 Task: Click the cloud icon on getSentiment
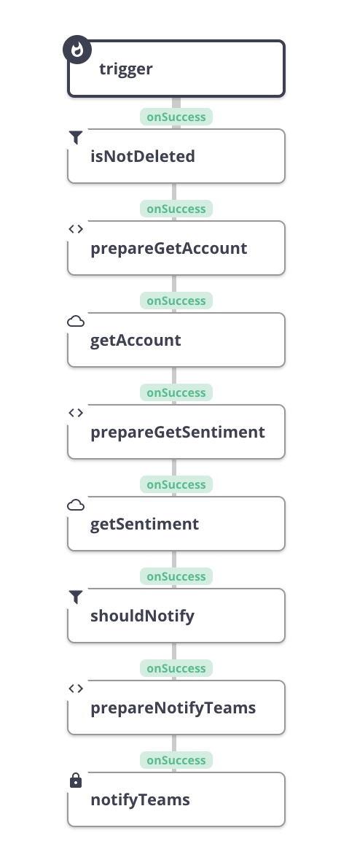76,505
